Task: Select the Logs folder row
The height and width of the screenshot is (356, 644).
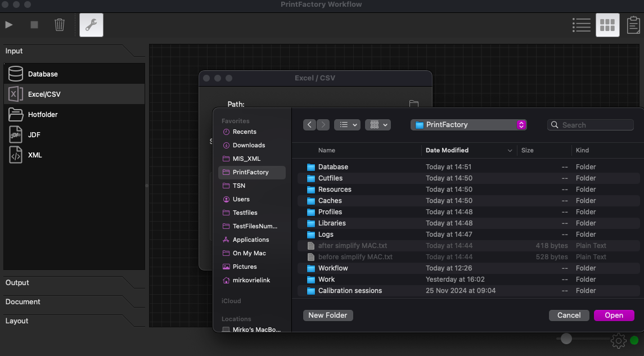Action: pos(469,235)
